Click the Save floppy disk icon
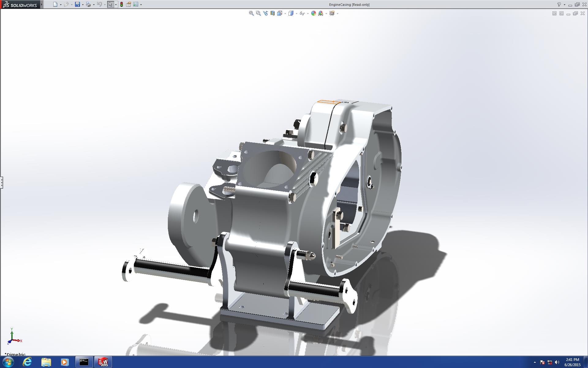 pyautogui.click(x=77, y=4)
